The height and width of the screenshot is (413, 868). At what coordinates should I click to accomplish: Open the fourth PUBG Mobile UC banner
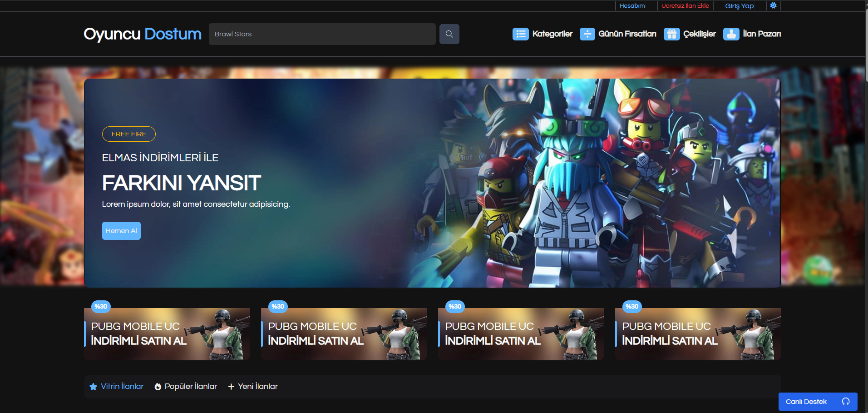tap(698, 334)
